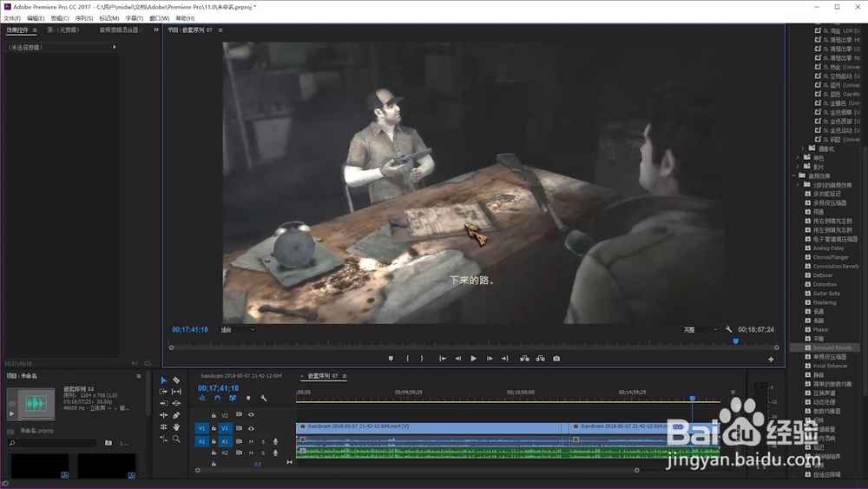Open the 编辑(E) menu

36,18
